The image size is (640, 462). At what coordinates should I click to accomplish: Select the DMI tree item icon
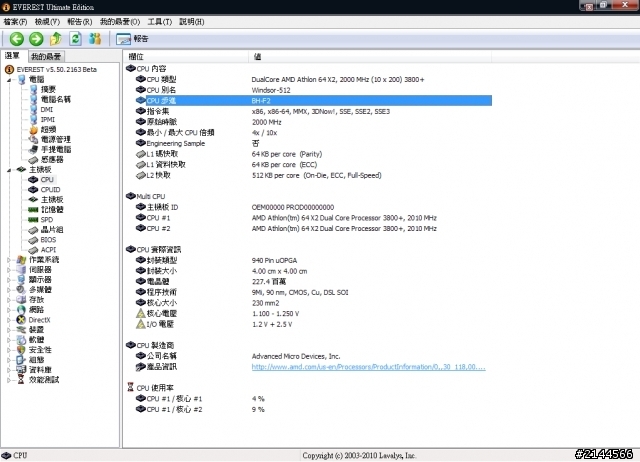(33, 109)
